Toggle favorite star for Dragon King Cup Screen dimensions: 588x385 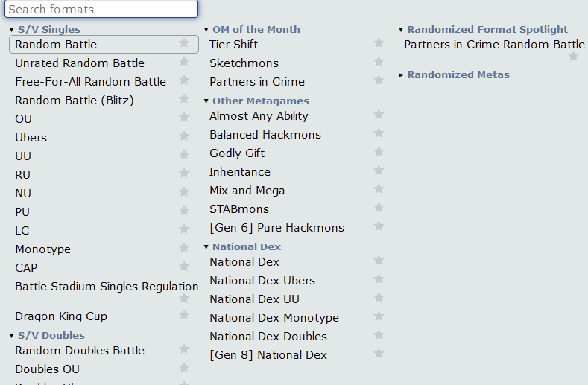184,315
